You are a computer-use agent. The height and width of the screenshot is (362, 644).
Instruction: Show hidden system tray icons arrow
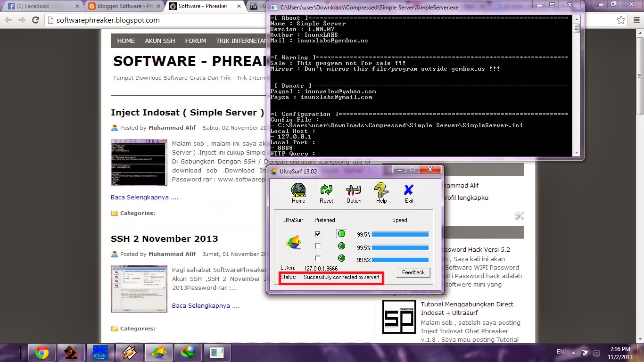573,352
